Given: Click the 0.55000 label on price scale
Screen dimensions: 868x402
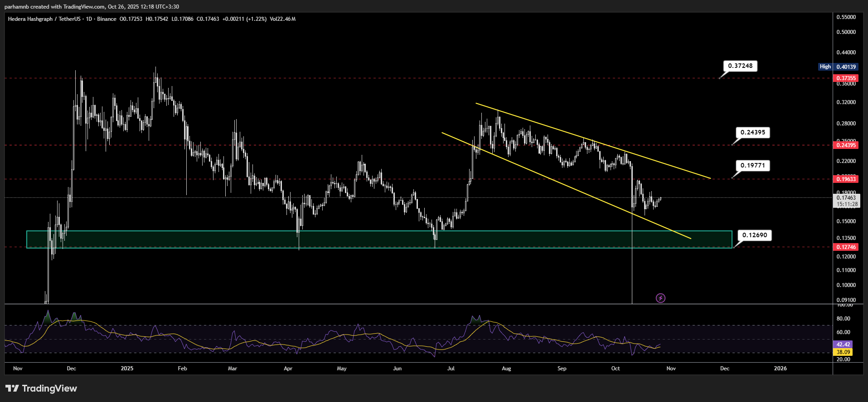Looking at the screenshot, I should [x=846, y=17].
